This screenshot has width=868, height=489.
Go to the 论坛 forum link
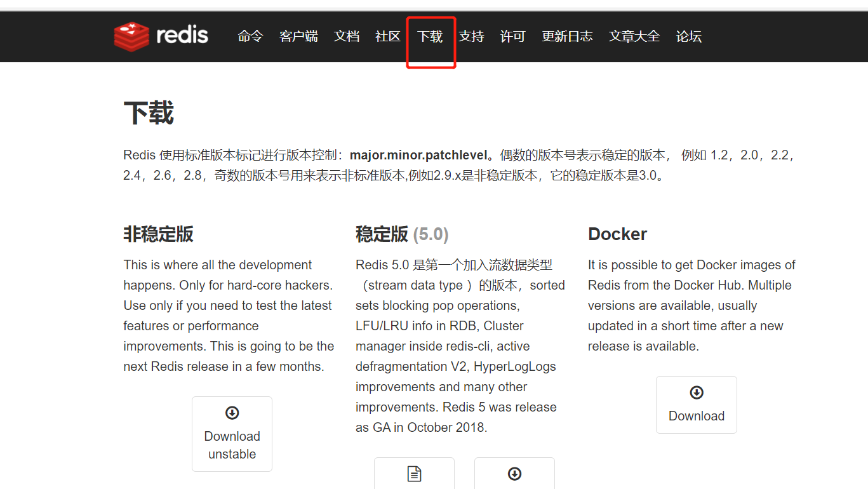click(x=689, y=36)
